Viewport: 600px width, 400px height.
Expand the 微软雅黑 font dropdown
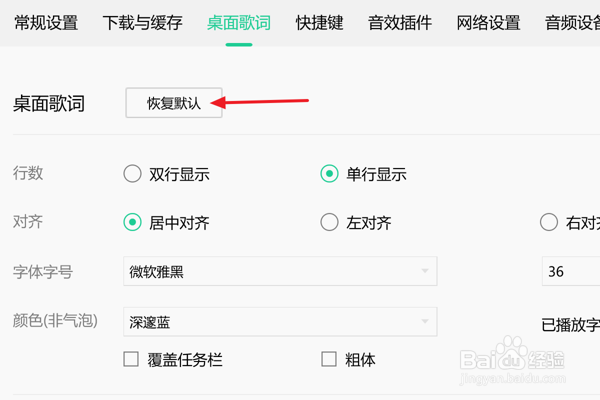280,271
